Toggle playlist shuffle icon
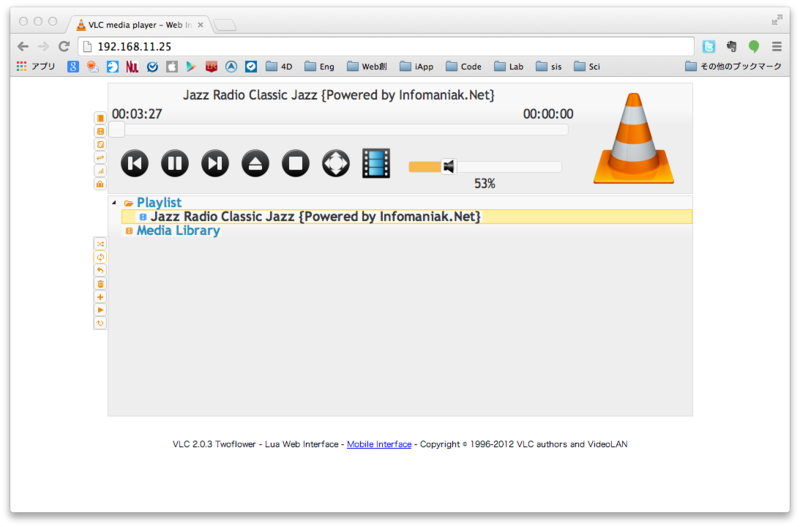The image size is (800, 527). tap(100, 244)
